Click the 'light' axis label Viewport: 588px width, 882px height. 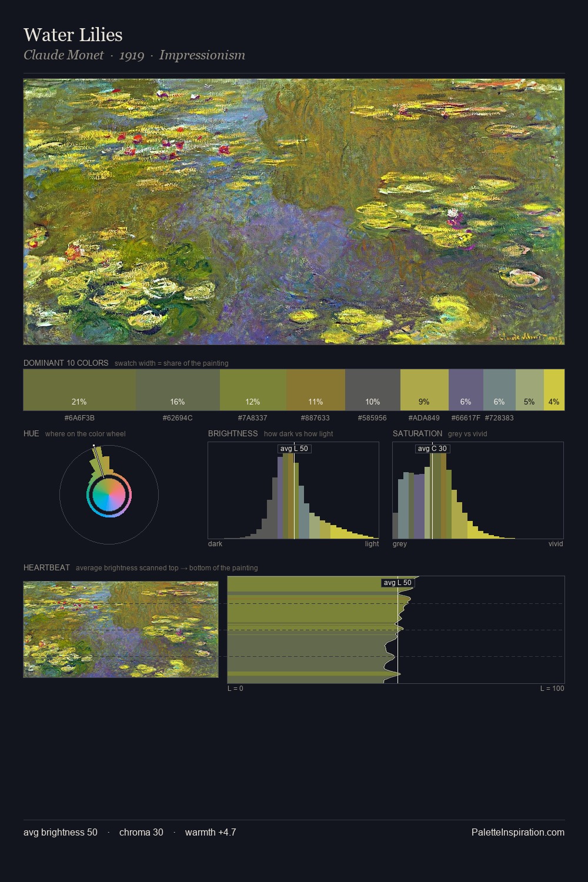click(372, 544)
